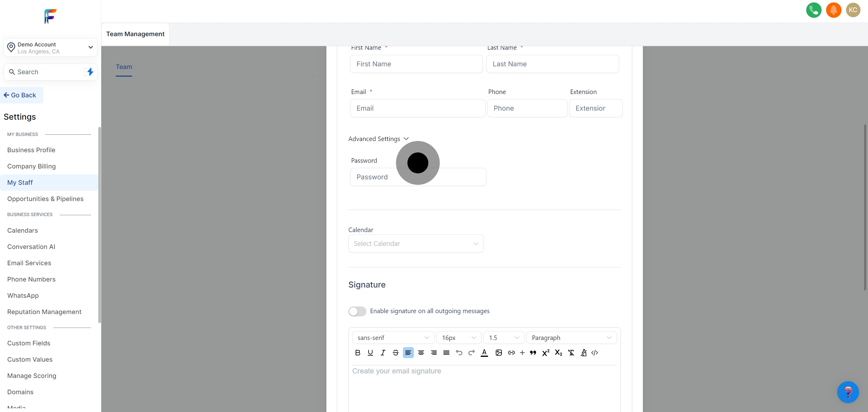The height and width of the screenshot is (412, 868).
Task: Open the Paragraph style dropdown
Action: pos(571,338)
